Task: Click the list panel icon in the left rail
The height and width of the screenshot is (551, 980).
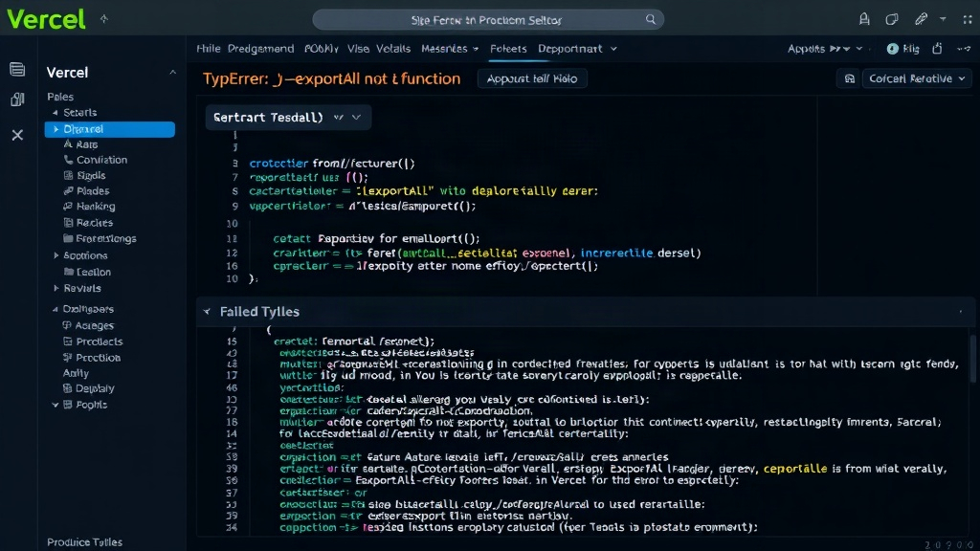Action: (x=17, y=69)
